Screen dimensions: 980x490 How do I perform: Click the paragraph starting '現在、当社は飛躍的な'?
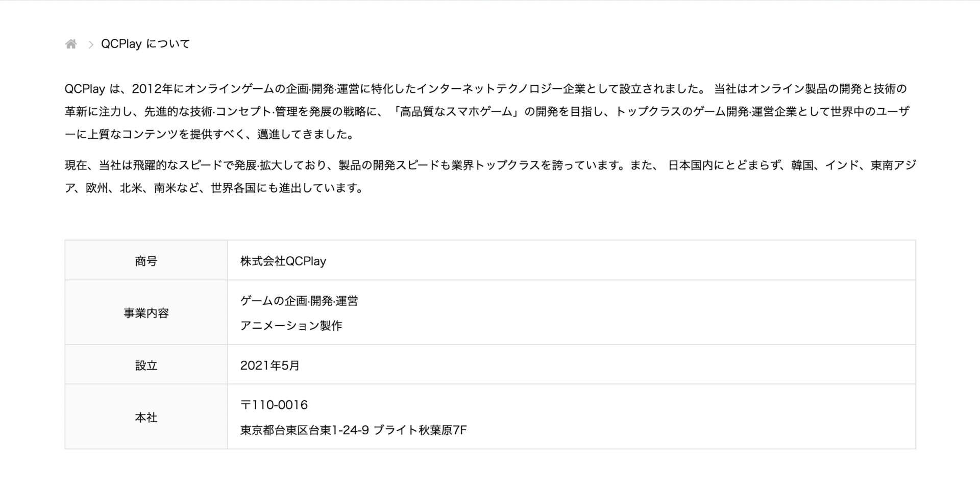click(490, 176)
